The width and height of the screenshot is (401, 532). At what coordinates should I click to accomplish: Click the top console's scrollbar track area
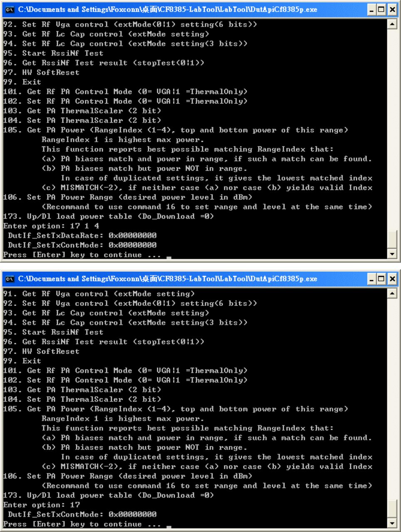(392, 129)
